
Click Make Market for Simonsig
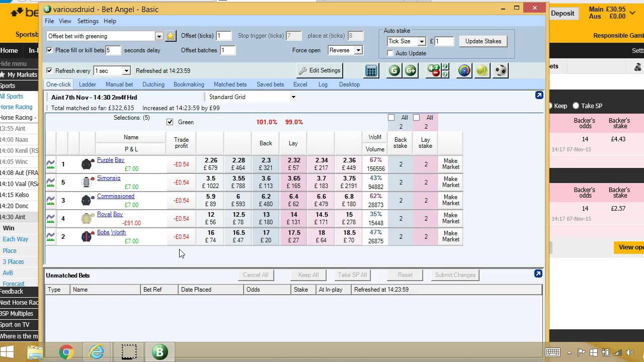click(x=451, y=182)
